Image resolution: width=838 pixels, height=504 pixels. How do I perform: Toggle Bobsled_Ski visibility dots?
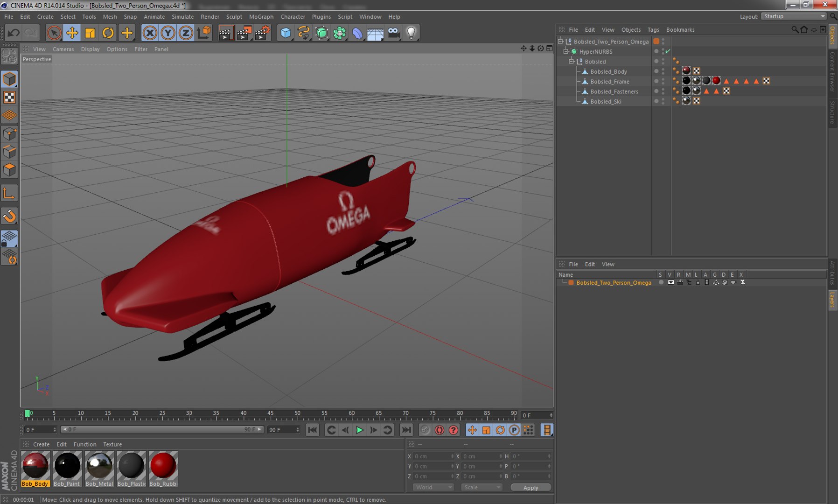pos(663,101)
